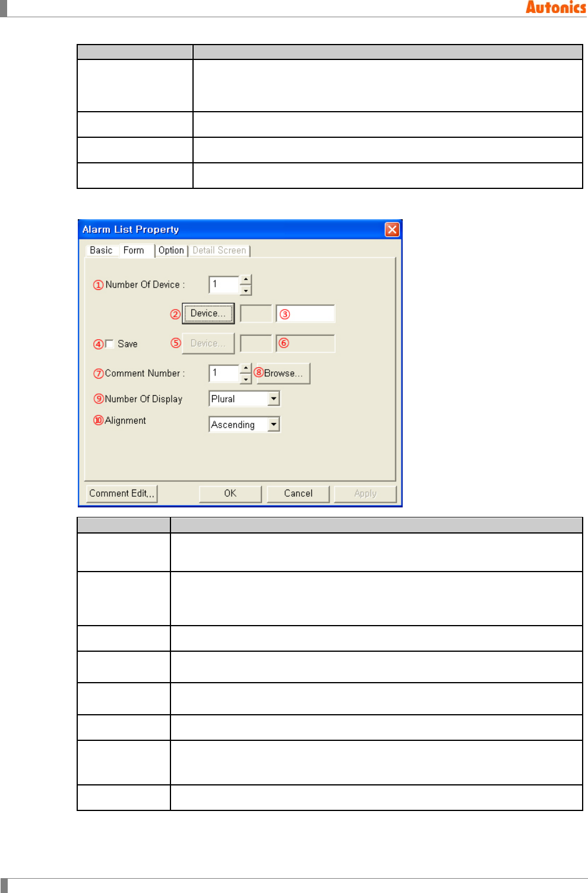588x893 pixels.
Task: Decrease Number Of Device value
Action: (246, 291)
